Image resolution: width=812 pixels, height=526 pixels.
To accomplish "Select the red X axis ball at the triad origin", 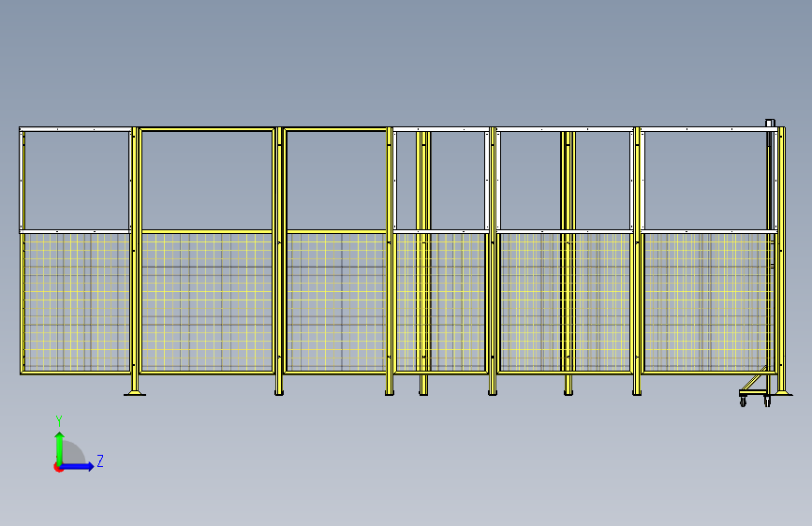I will tap(58, 467).
